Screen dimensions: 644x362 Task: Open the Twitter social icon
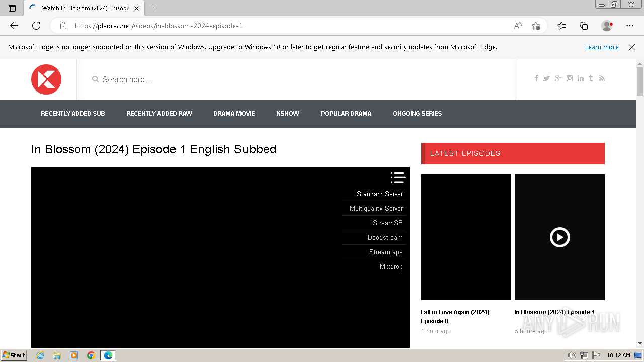pyautogui.click(x=546, y=78)
